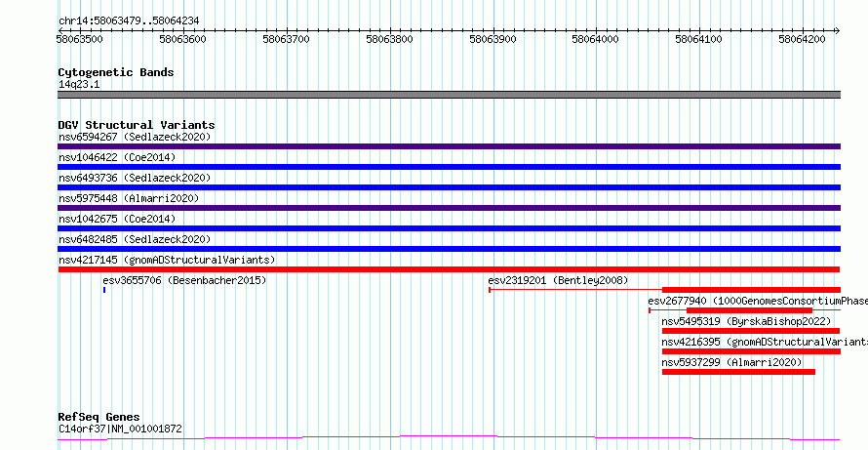The image size is (868, 450).
Task: Click the nsv6594267 (Sedlazeck2020) variant label
Action: (135, 137)
